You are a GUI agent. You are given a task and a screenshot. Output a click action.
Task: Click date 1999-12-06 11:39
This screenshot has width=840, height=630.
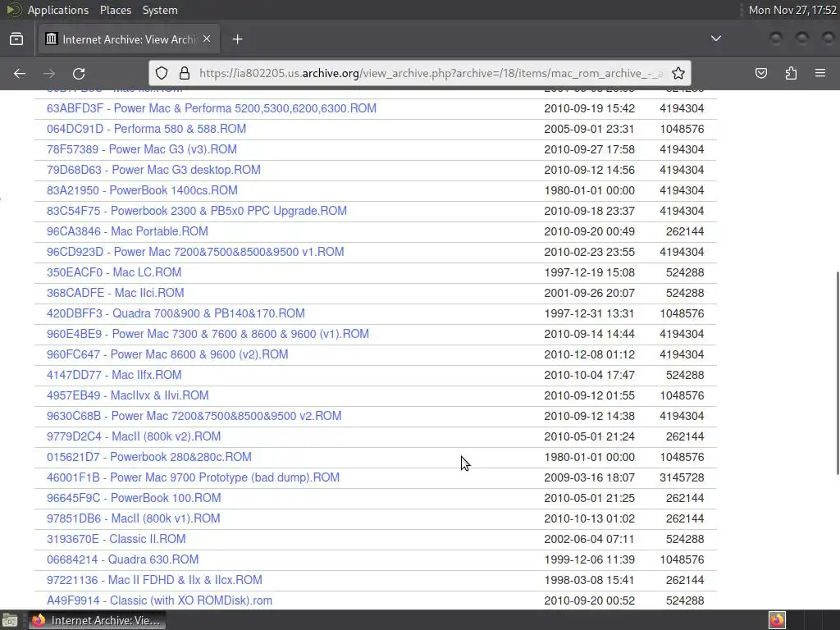589,559
